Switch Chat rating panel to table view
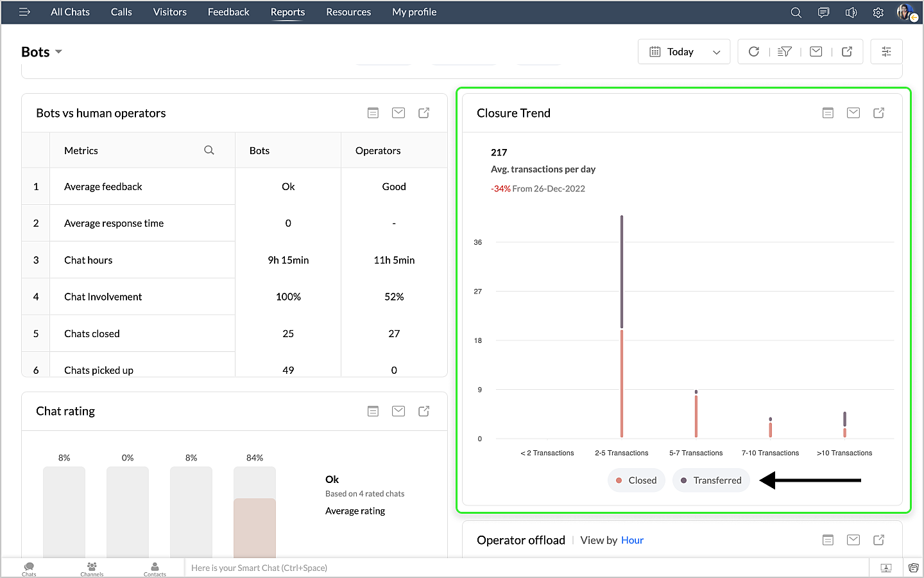 [x=373, y=411]
